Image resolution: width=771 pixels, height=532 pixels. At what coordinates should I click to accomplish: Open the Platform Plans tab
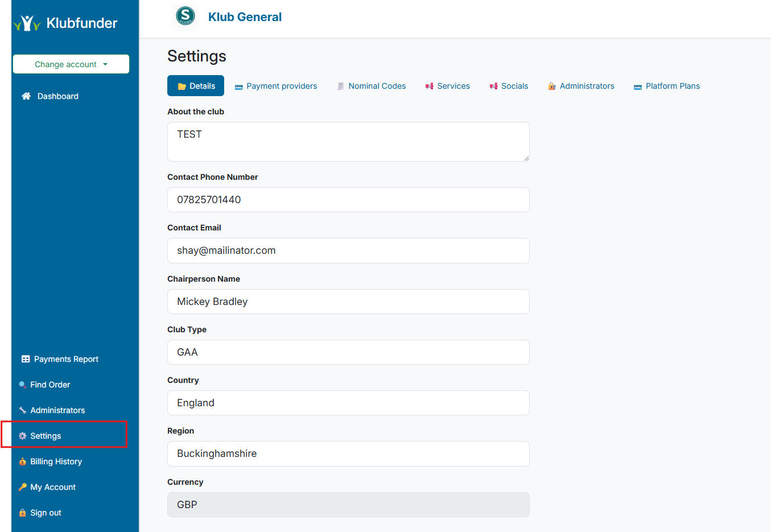coord(666,86)
